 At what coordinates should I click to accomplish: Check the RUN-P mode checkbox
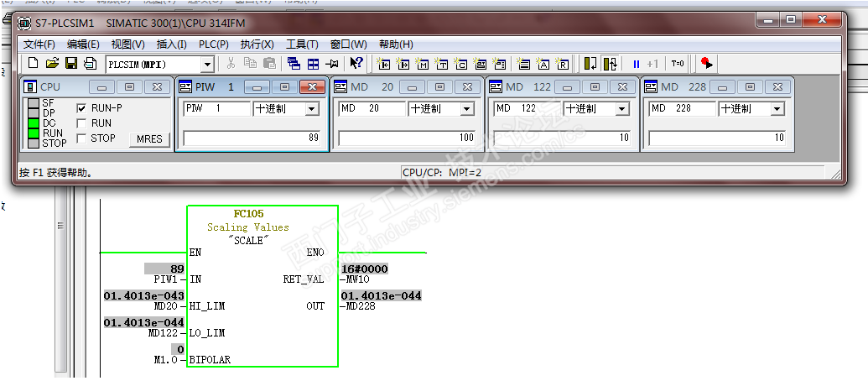point(81,108)
